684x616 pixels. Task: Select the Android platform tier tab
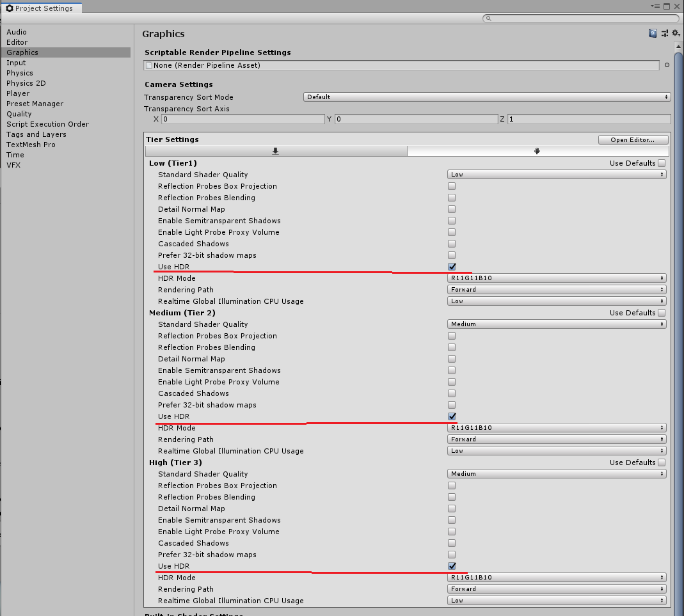(x=537, y=151)
